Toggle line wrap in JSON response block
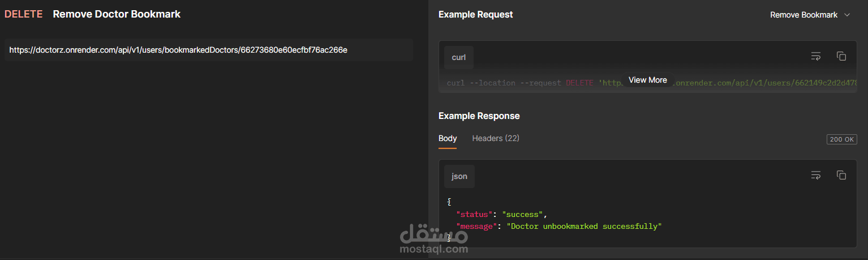 coord(815,175)
